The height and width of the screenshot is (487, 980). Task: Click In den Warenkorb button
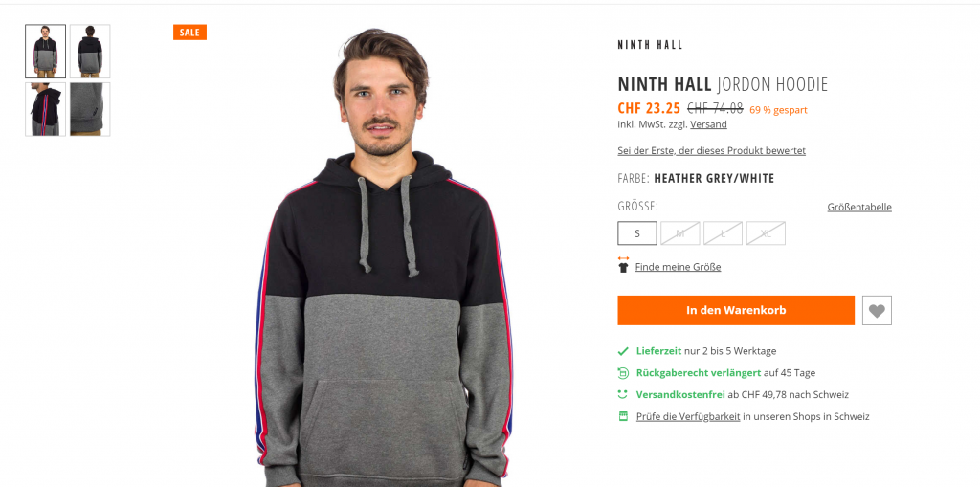pyautogui.click(x=736, y=310)
